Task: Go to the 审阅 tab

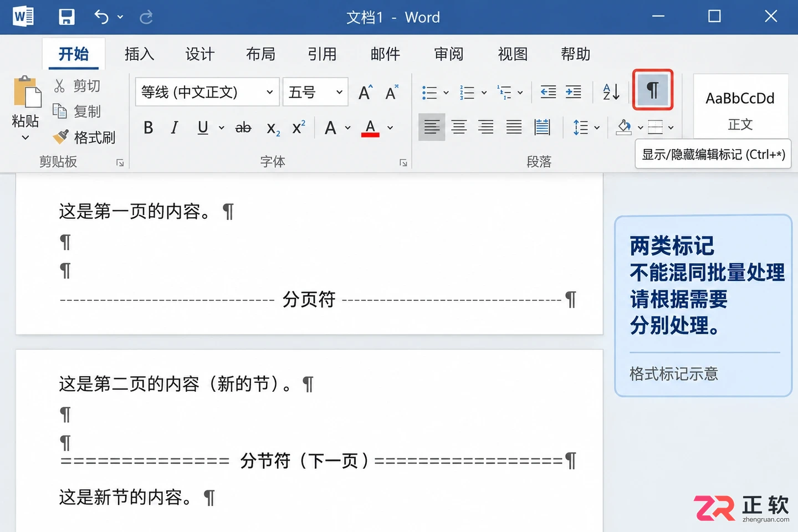Action: pos(448,54)
